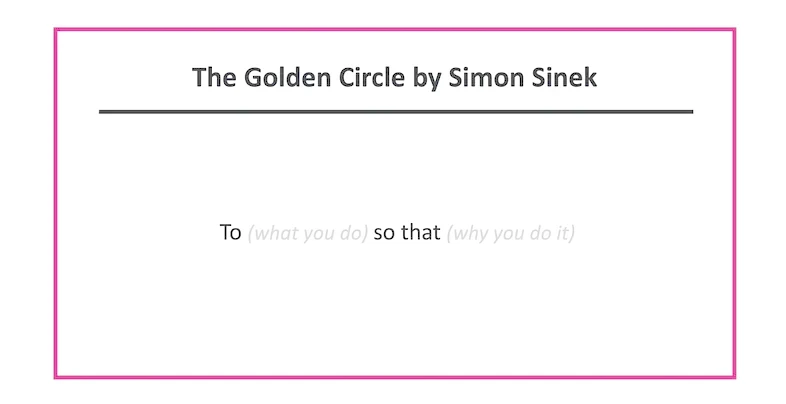The image size is (786, 404).
Task: Click the word 'The' in the title
Action: 214,77
